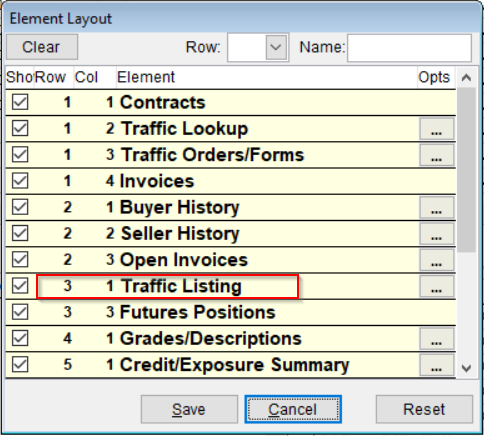Click the Save button
Screen dimensions: 484x436
189,409
